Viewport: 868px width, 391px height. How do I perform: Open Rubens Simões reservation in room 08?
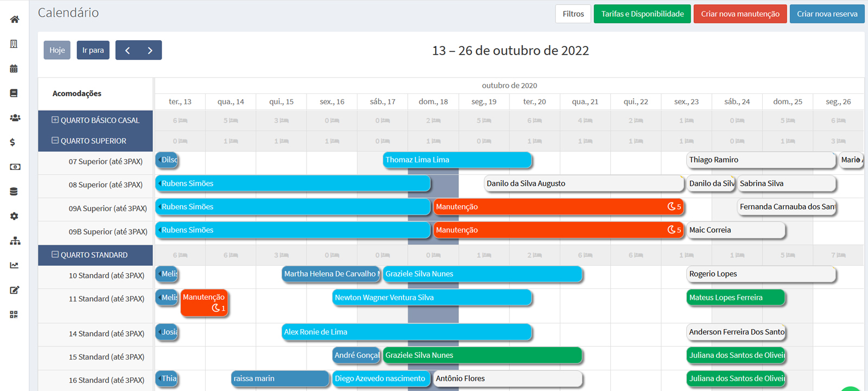coord(293,184)
